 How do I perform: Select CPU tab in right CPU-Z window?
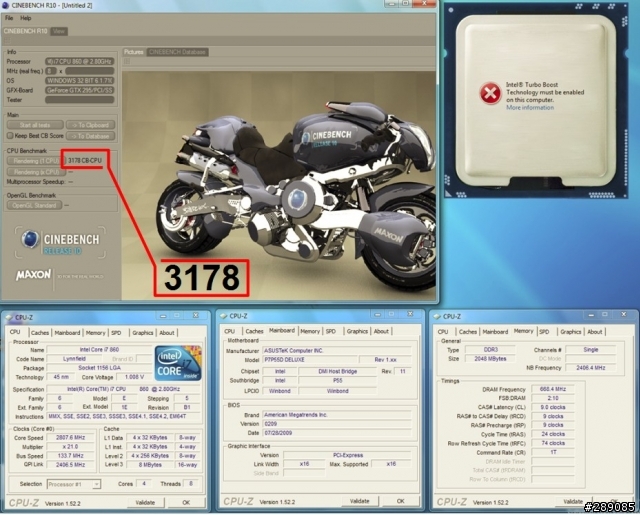coord(443,332)
